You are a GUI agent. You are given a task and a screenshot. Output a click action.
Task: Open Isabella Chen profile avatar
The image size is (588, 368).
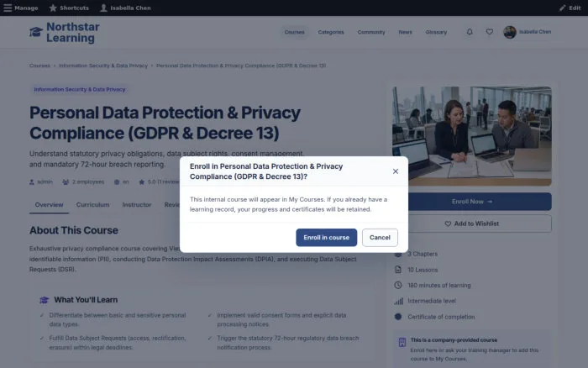coord(510,32)
